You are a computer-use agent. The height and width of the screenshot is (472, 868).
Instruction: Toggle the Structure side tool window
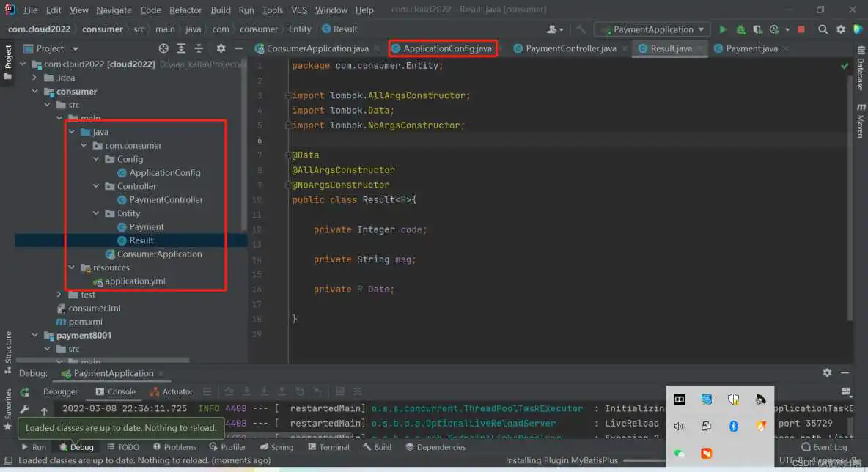click(8, 347)
